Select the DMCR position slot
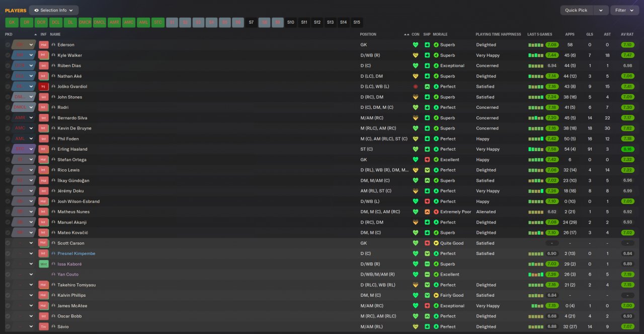This screenshot has height=334, width=644. coord(85,22)
